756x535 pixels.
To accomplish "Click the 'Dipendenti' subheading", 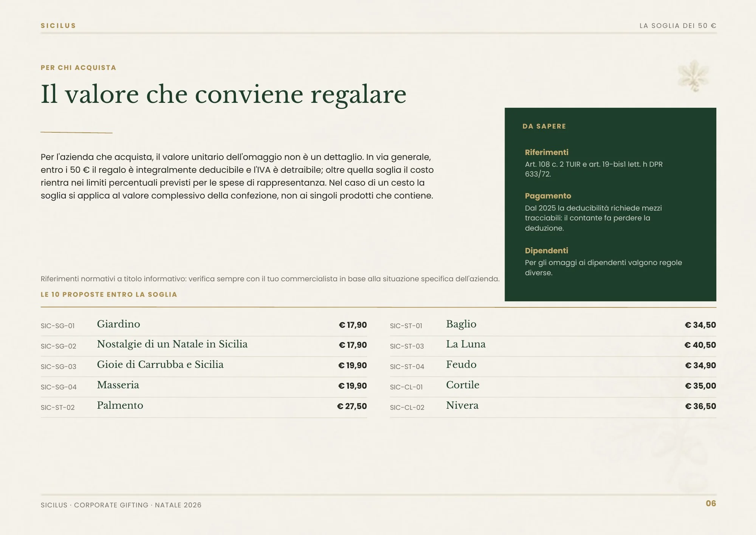I will pos(547,251).
